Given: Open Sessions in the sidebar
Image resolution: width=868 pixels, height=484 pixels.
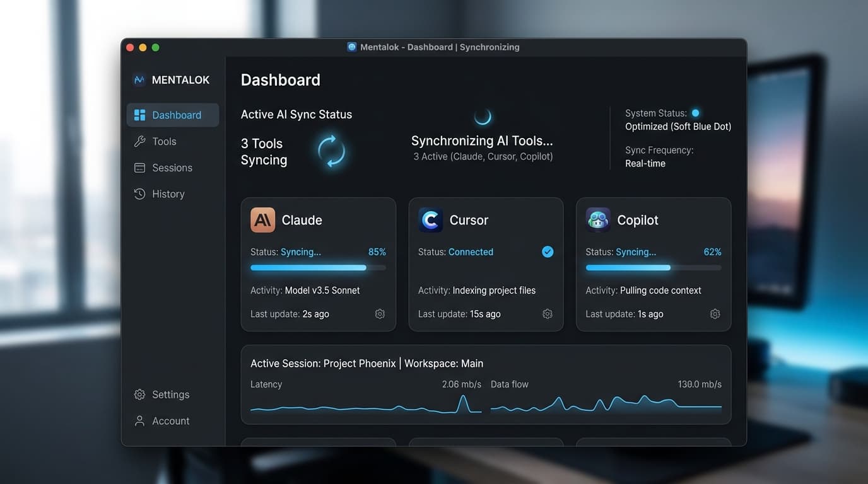Looking at the screenshot, I should pyautogui.click(x=173, y=168).
